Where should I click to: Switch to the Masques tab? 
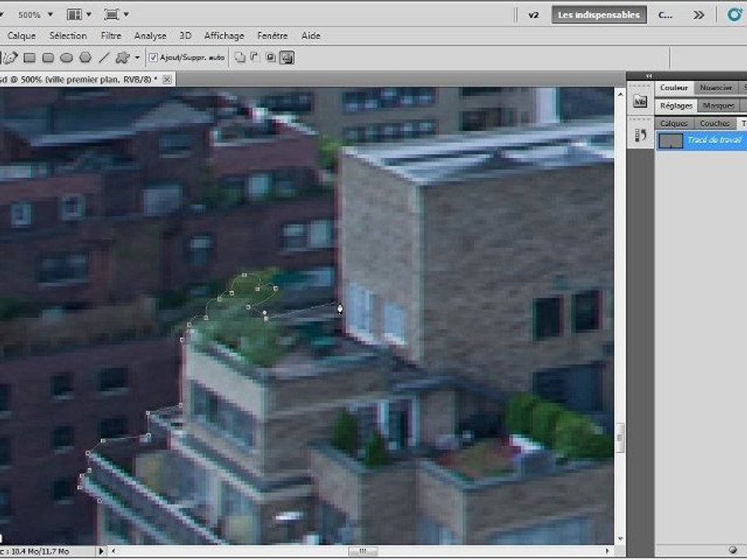coord(718,106)
